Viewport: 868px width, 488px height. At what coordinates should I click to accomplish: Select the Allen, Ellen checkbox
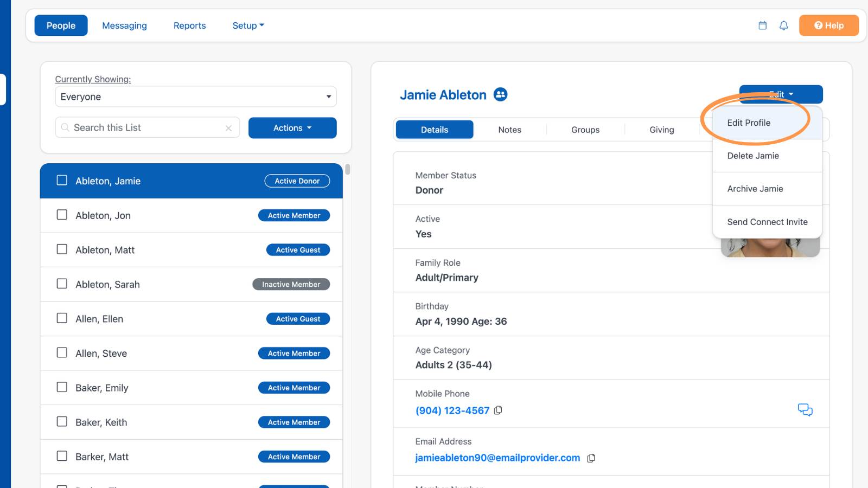[x=62, y=318]
